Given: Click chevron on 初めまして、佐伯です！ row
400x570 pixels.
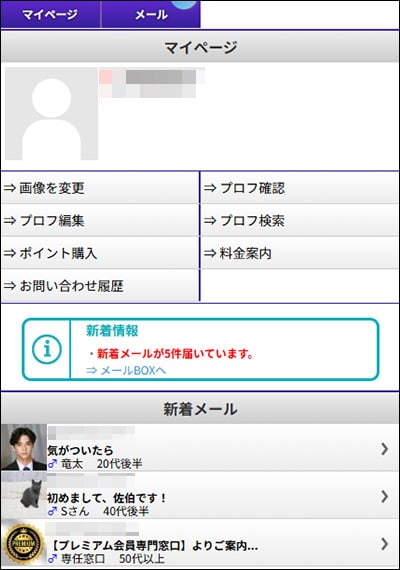Looking at the screenshot, I should click(x=384, y=497).
